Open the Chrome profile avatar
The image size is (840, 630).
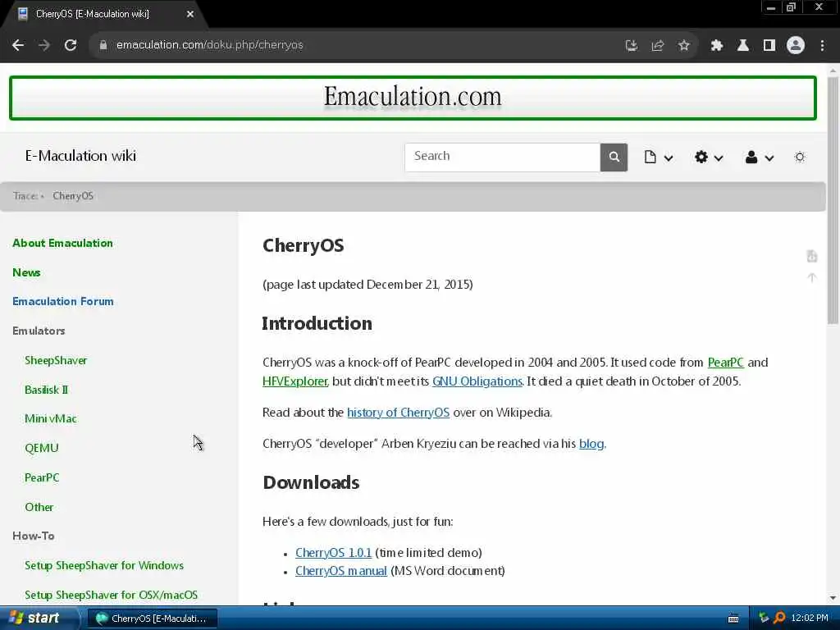coord(796,46)
